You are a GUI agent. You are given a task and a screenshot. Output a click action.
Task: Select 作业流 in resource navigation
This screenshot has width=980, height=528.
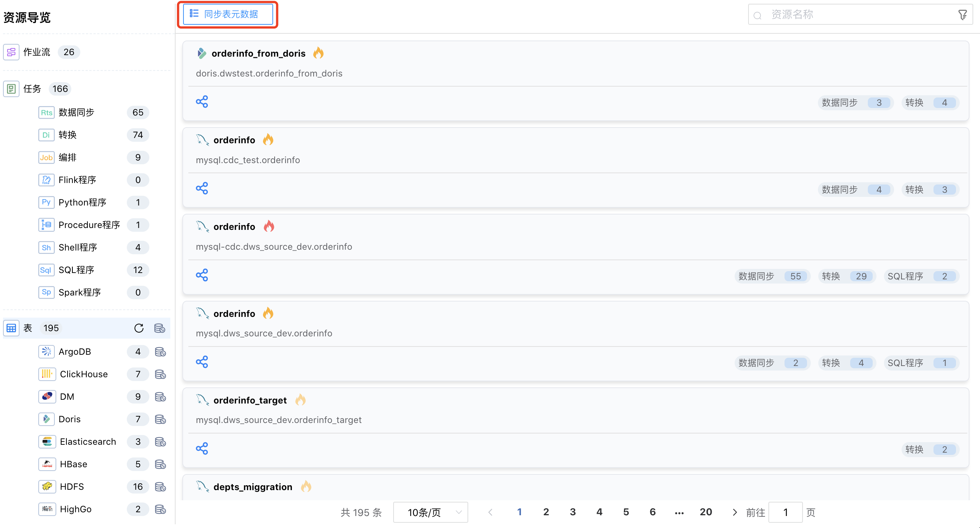(x=36, y=52)
